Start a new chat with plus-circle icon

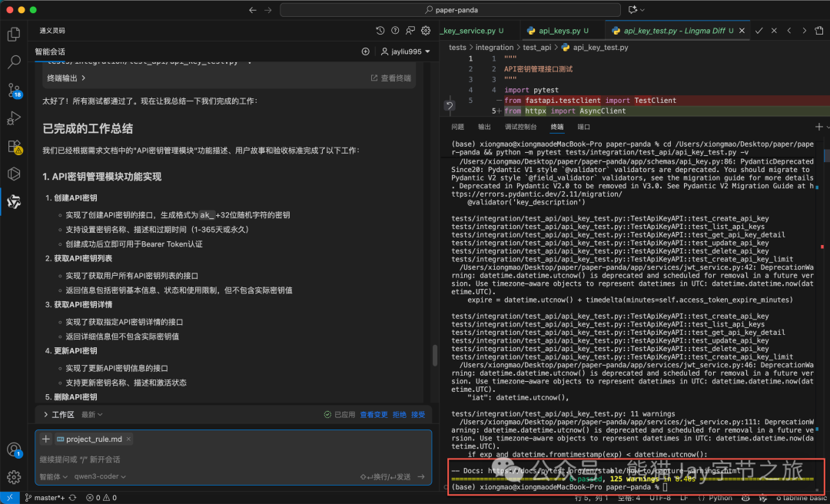pyautogui.click(x=365, y=51)
